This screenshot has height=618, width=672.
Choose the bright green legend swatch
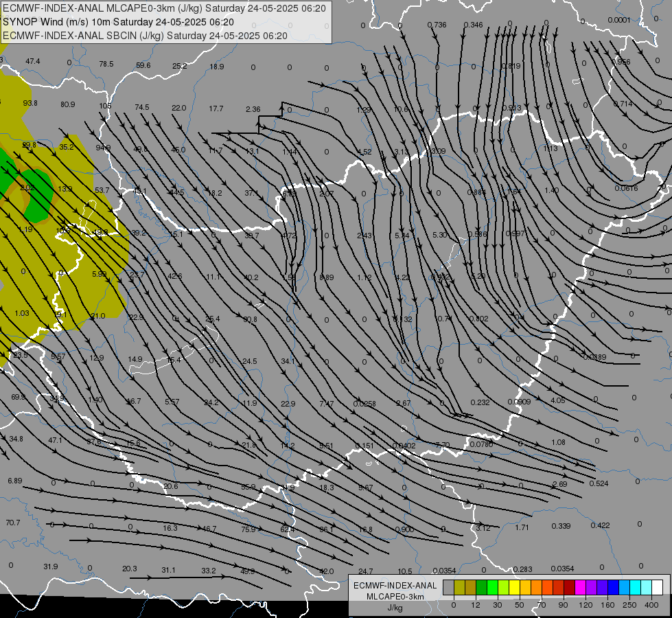tap(492, 587)
